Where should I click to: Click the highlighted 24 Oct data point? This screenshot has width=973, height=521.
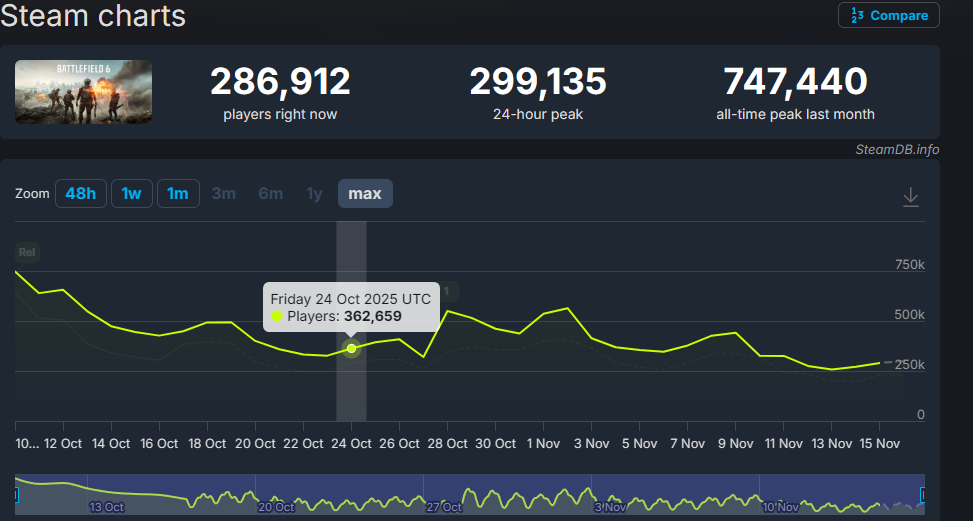coord(351,348)
